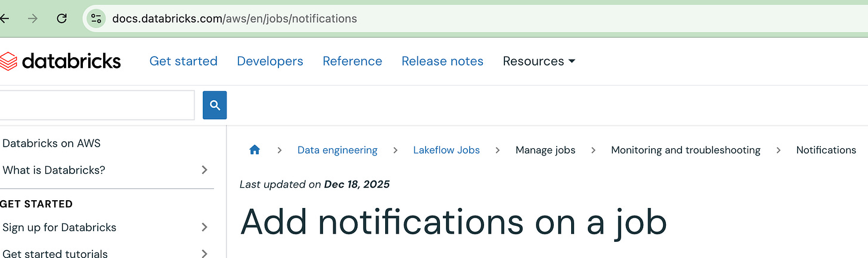Open Databricks on AWS sidebar item
Screen dimensions: 868x258
pyautogui.click(x=52, y=144)
